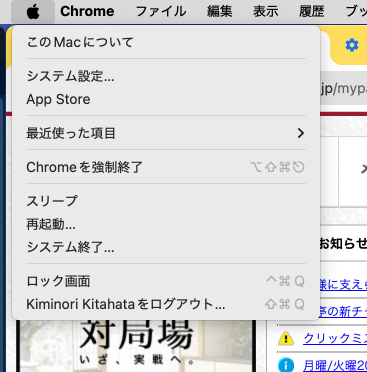Image resolution: width=367 pixels, height=372 pixels.
Task: Open the ファイル menu
Action: 161,12
